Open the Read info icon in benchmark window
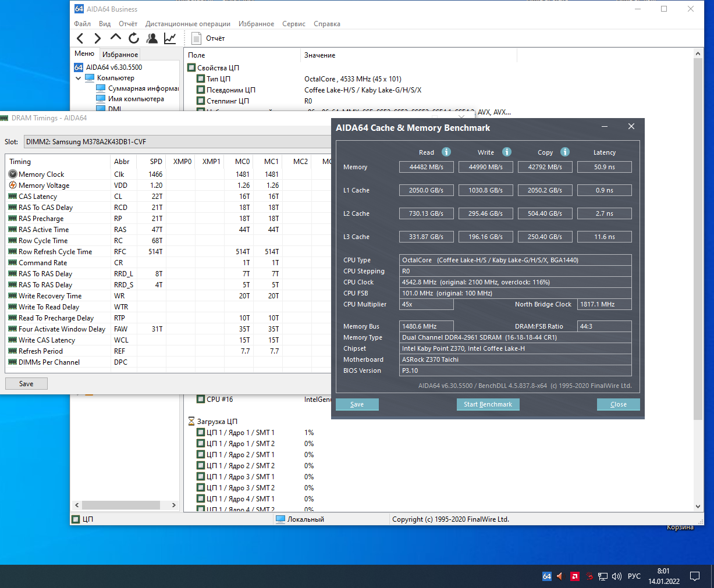This screenshot has height=588, width=714. pos(446,152)
